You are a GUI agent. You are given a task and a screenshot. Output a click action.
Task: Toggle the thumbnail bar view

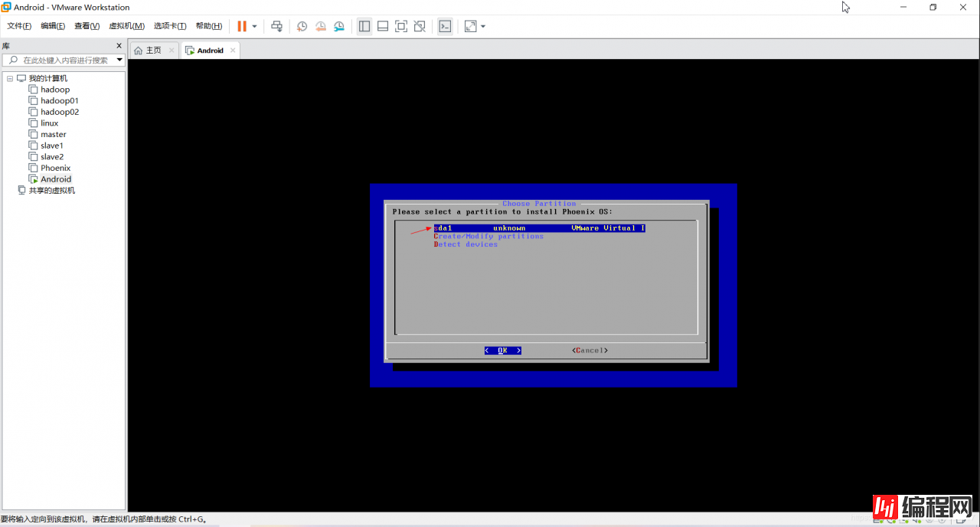coord(383,26)
